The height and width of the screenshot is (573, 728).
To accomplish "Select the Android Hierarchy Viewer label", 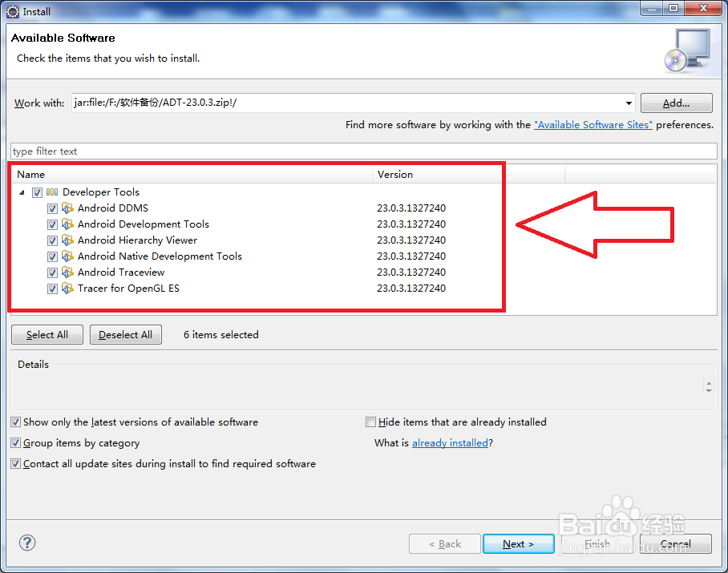I will (x=137, y=240).
